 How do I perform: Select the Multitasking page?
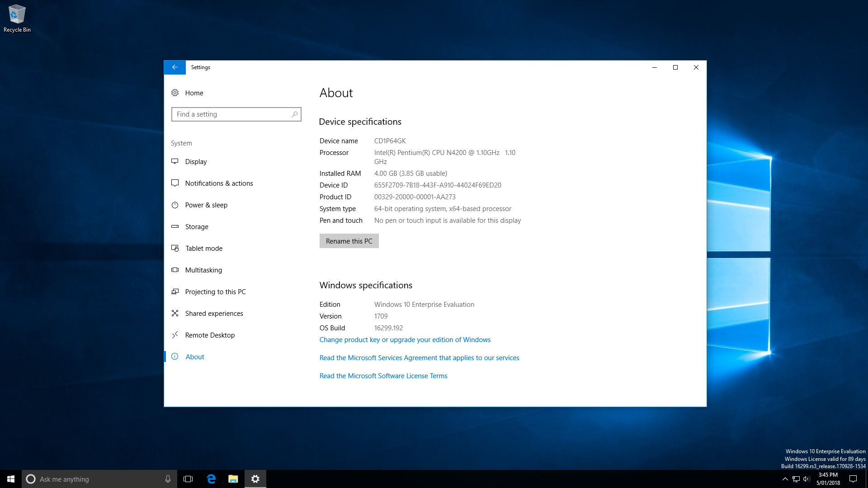point(203,270)
